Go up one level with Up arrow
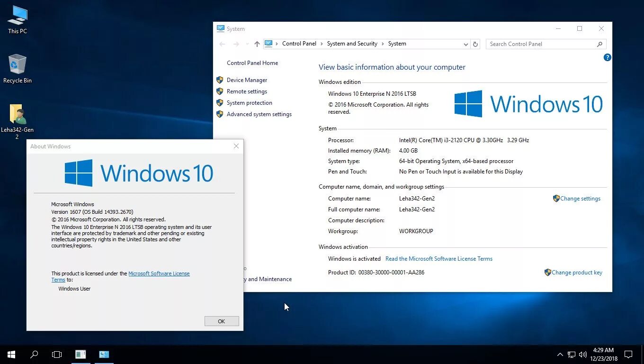This screenshot has width=644, height=364. click(257, 44)
